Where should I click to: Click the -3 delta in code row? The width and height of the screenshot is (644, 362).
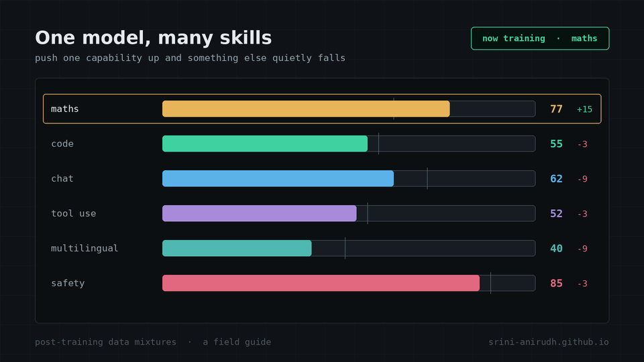point(582,144)
